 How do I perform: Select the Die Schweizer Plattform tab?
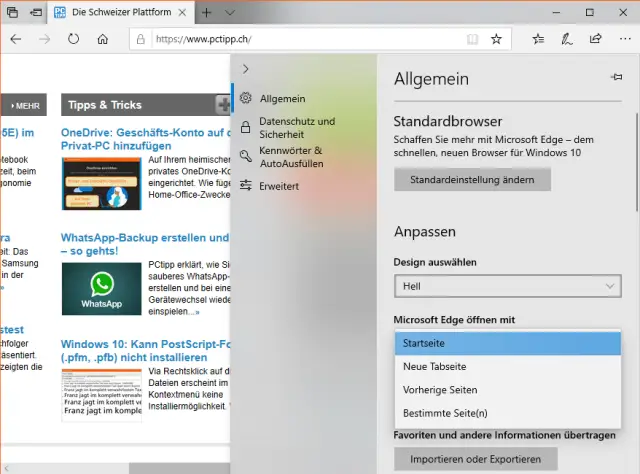point(121,12)
